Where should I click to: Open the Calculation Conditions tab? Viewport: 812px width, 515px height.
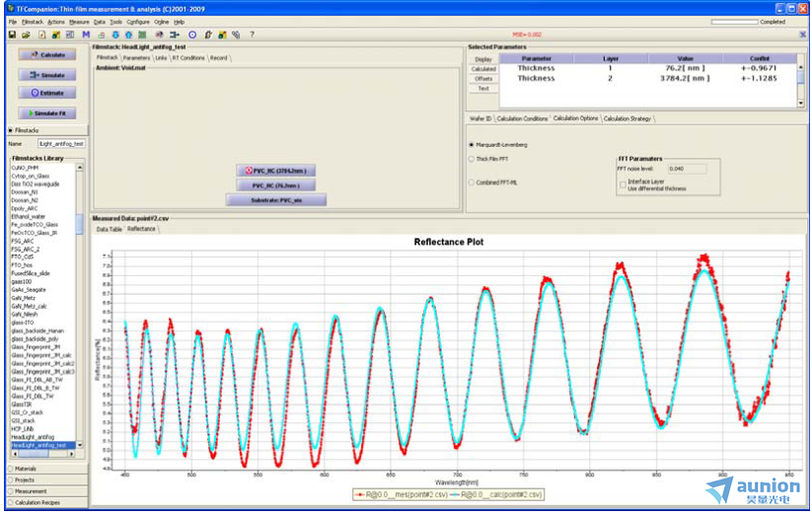522,118
